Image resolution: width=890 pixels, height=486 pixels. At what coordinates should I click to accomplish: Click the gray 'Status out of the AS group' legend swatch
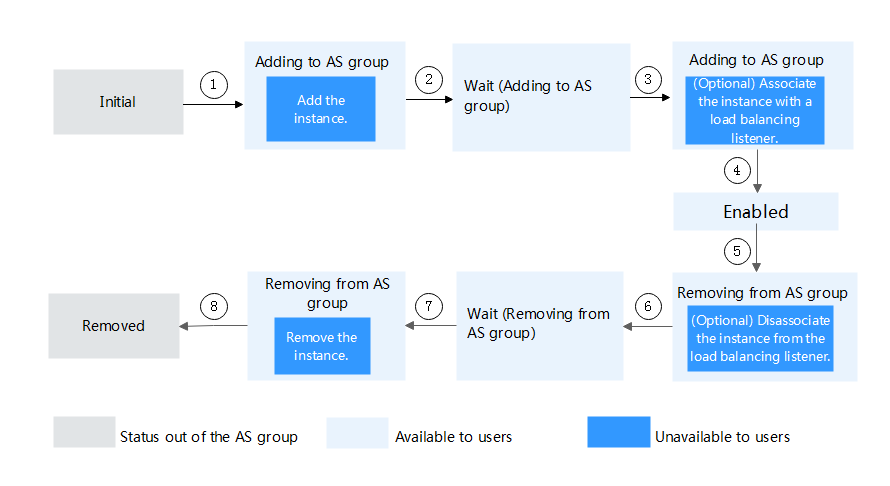pyautogui.click(x=84, y=432)
